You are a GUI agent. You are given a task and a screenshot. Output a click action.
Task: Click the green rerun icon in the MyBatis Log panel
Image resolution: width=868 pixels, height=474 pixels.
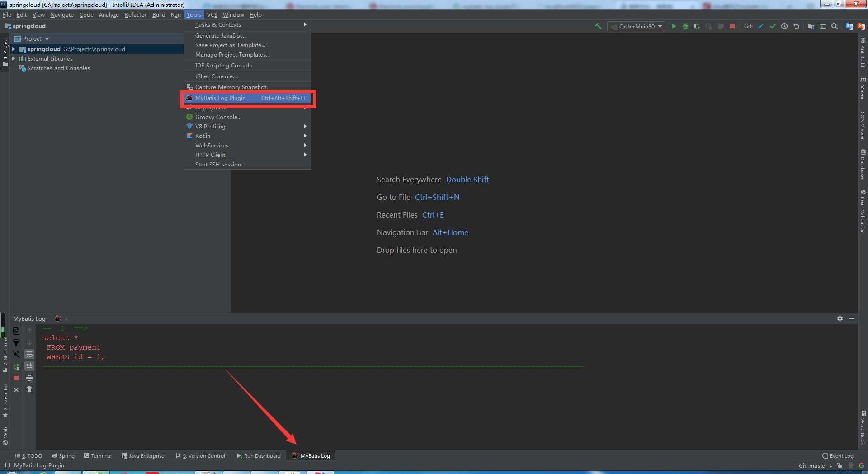tap(16, 366)
